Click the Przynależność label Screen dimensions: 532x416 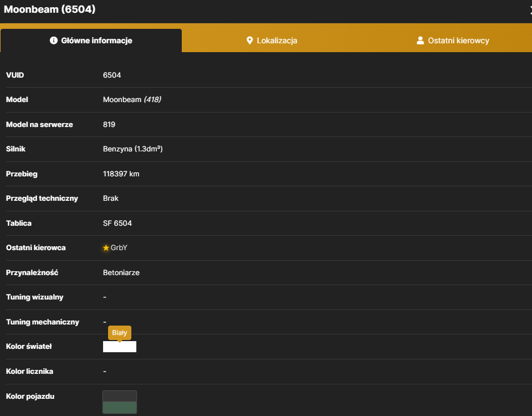click(x=32, y=273)
